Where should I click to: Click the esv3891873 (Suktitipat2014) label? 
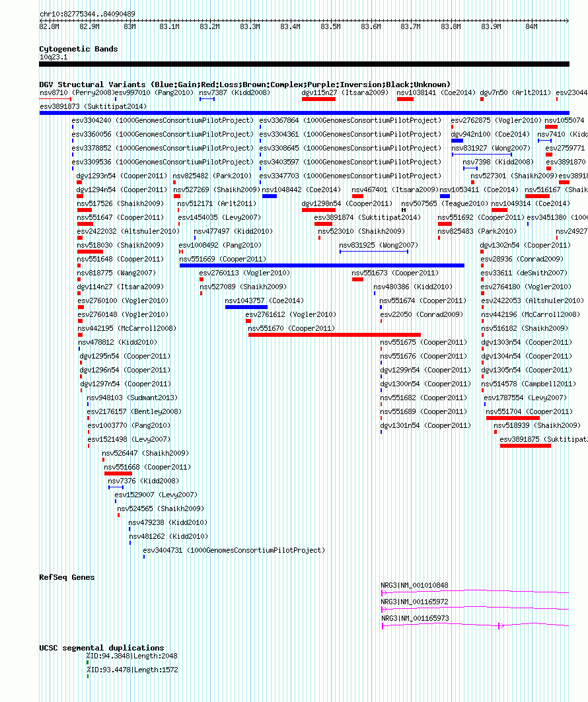[93, 106]
